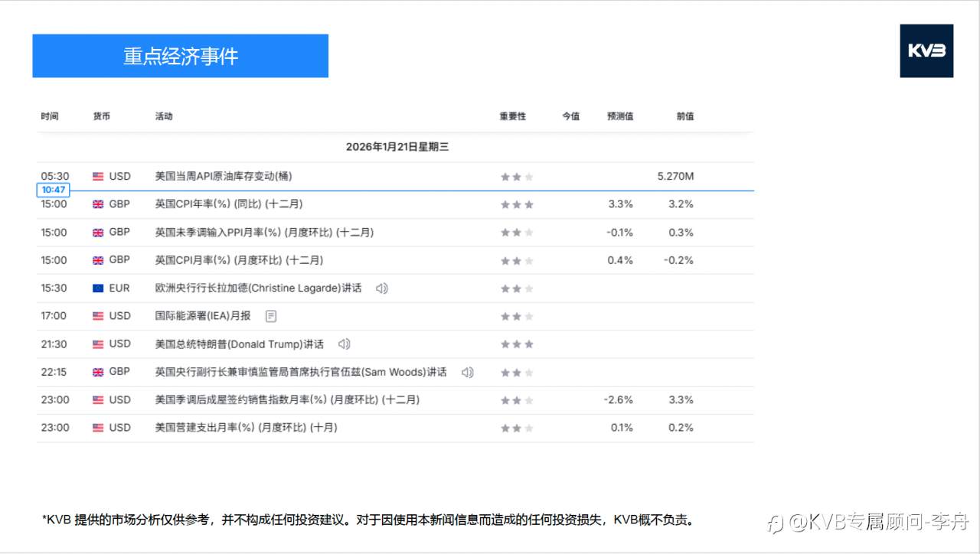Click the blue 重点经济事件 header button
Image resolution: width=980 pixels, height=554 pixels.
tap(181, 55)
